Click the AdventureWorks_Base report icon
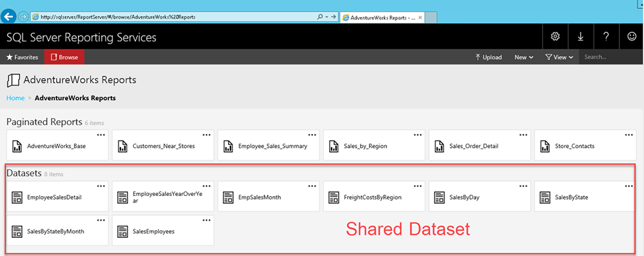Screen dimensions: 644x256 pos(17,146)
